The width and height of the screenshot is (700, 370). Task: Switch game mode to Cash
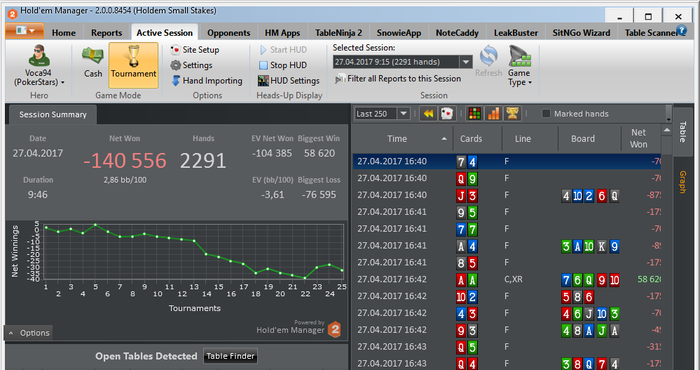coord(93,62)
